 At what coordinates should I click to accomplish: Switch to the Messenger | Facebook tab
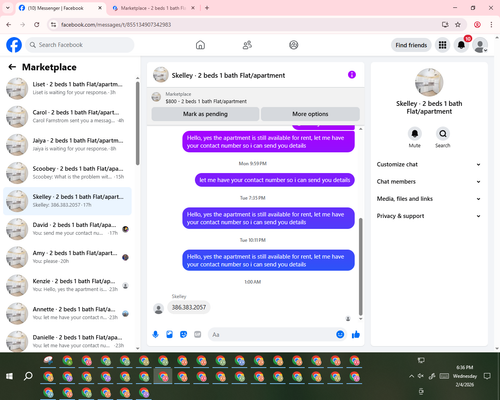tap(60, 8)
